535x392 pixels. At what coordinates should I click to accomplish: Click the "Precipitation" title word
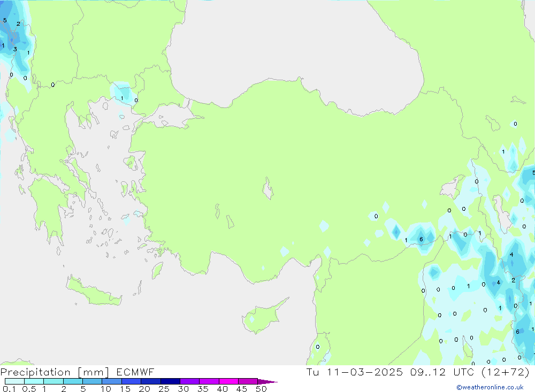click(35, 372)
